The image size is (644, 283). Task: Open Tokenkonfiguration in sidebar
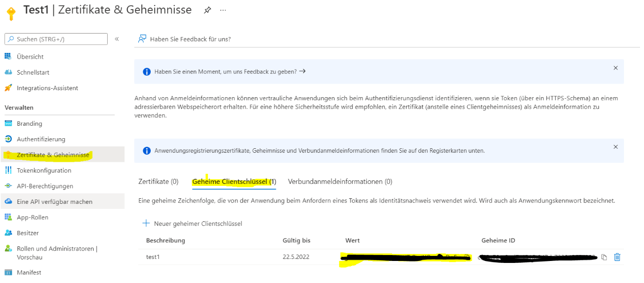[44, 170]
